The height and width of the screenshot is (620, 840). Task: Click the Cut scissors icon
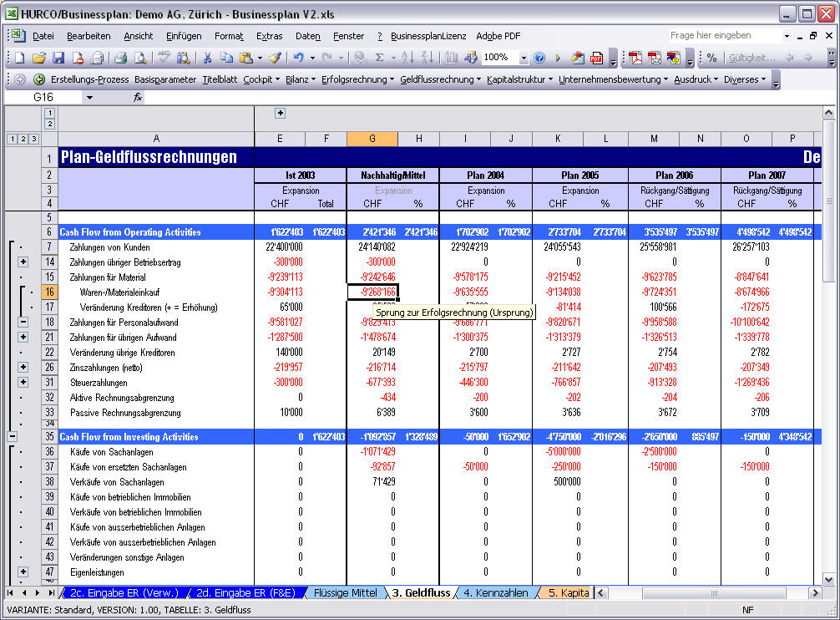click(x=207, y=58)
